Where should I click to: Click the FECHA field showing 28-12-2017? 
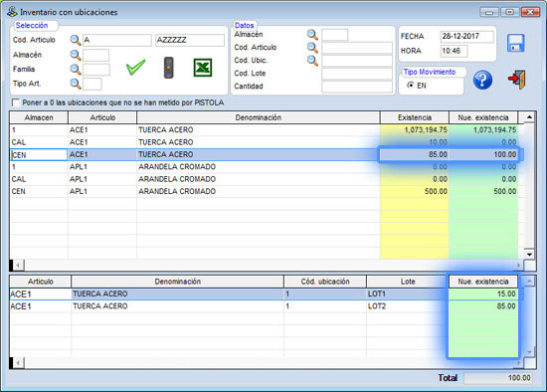click(467, 36)
